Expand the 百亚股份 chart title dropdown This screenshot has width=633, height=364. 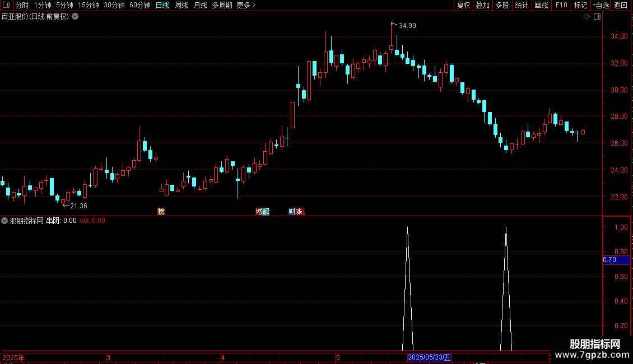pos(75,17)
